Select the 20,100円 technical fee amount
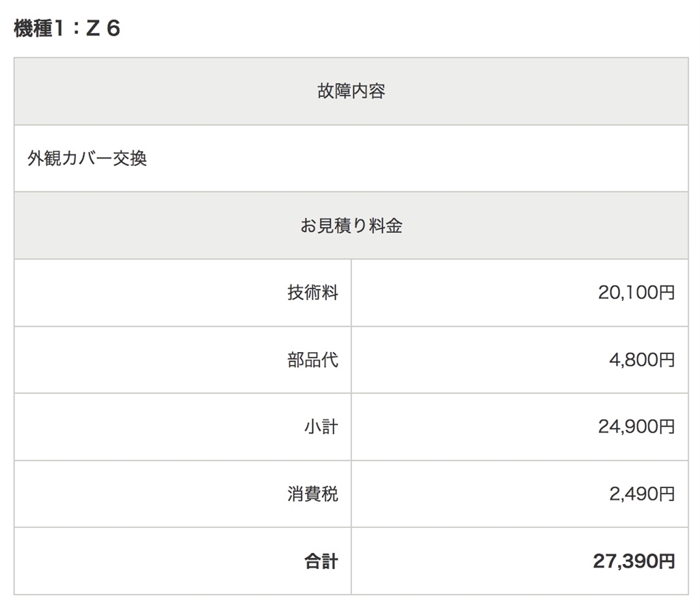This screenshot has width=700, height=616. (x=636, y=293)
